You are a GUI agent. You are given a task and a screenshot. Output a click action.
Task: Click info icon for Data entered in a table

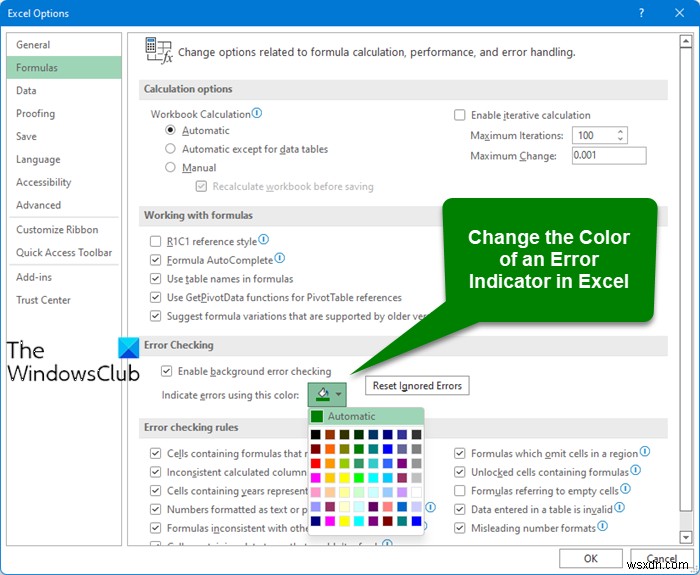(620, 508)
